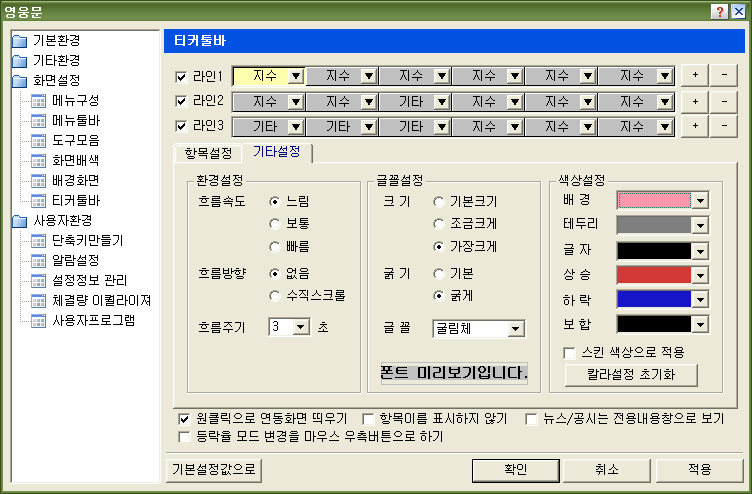Click the plus button for 라인1
The width and height of the screenshot is (752, 494).
point(696,76)
